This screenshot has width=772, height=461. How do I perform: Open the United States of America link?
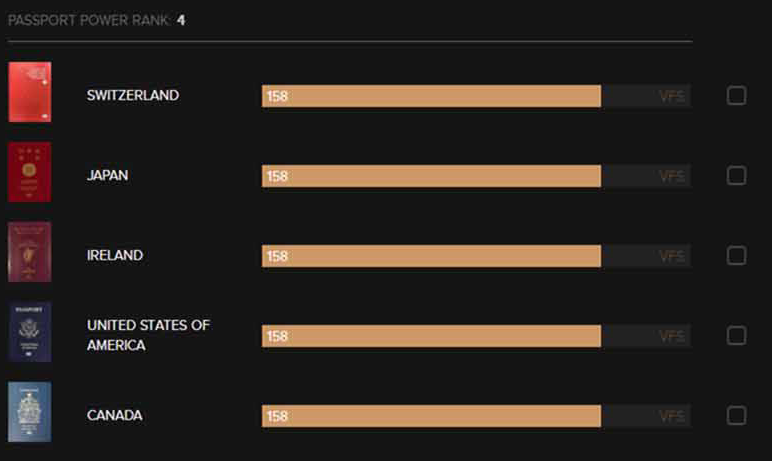(x=148, y=335)
